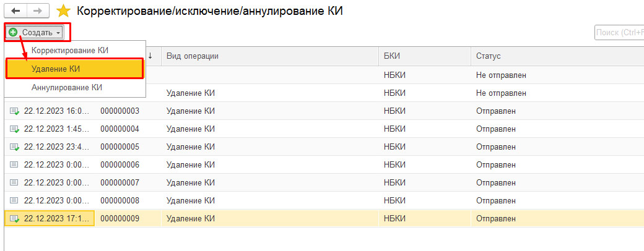Click the green plus Create icon
Screen dimensions: 644x251
[14, 32]
